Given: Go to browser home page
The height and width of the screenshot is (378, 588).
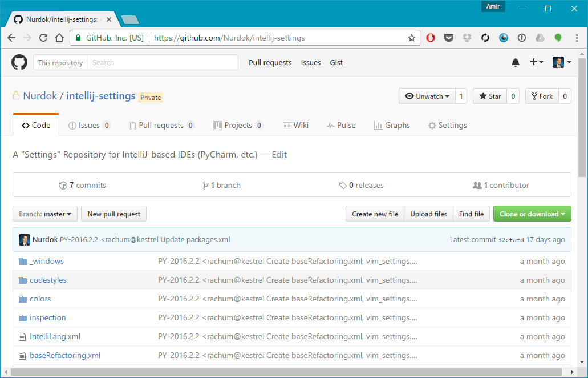Looking at the screenshot, I should pyautogui.click(x=59, y=38).
